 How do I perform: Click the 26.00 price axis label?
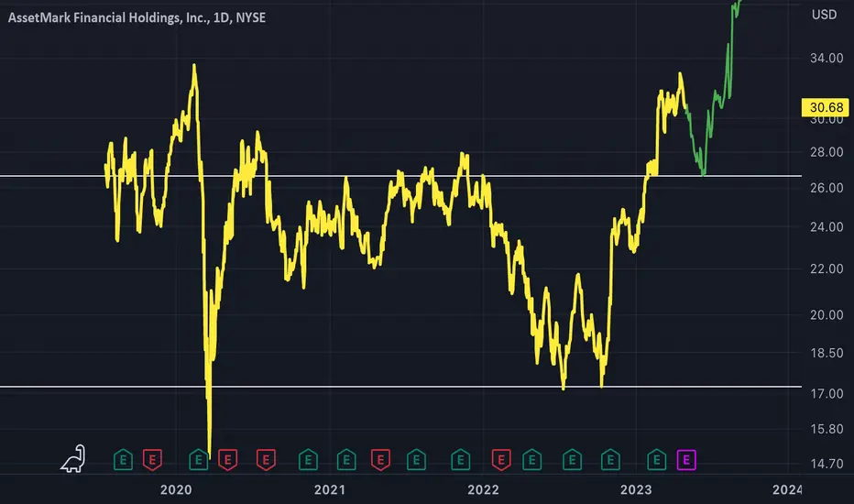pos(827,188)
